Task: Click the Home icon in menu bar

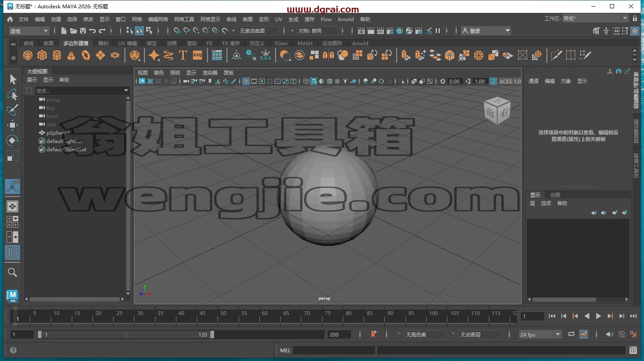Action: (x=10, y=19)
